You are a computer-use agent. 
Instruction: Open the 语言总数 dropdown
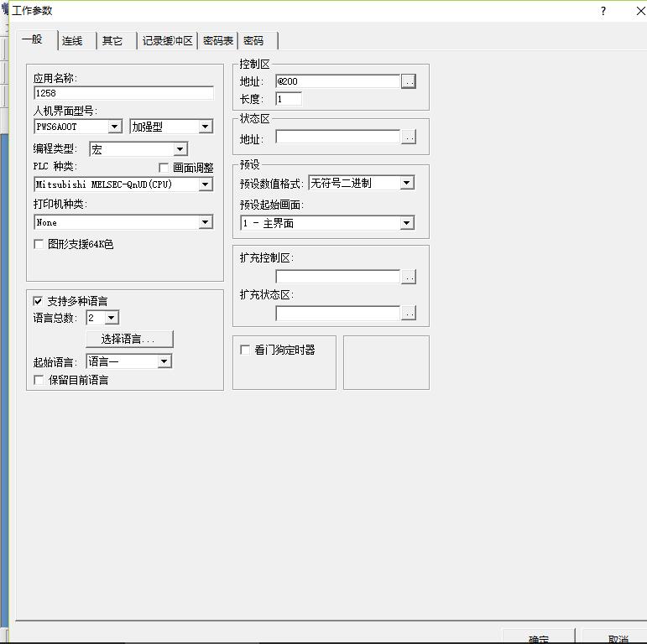click(112, 318)
